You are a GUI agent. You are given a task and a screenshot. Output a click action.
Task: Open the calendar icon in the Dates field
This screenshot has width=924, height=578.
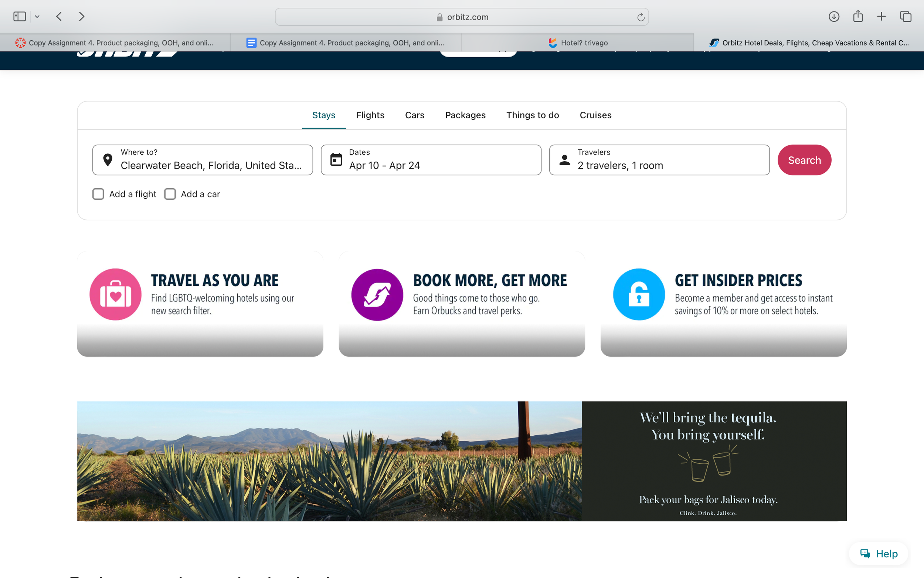(x=336, y=160)
